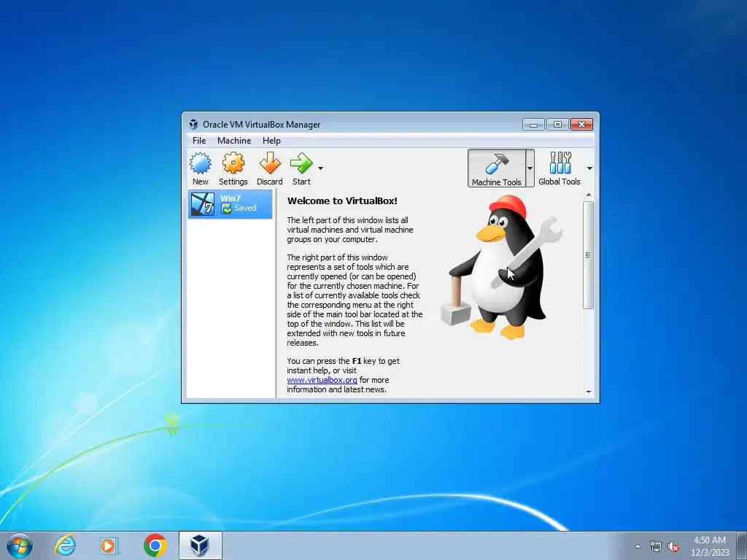Screen dimensions: 747x560
Task: Expand the Start button dropdown arrow
Action: pyautogui.click(x=321, y=168)
